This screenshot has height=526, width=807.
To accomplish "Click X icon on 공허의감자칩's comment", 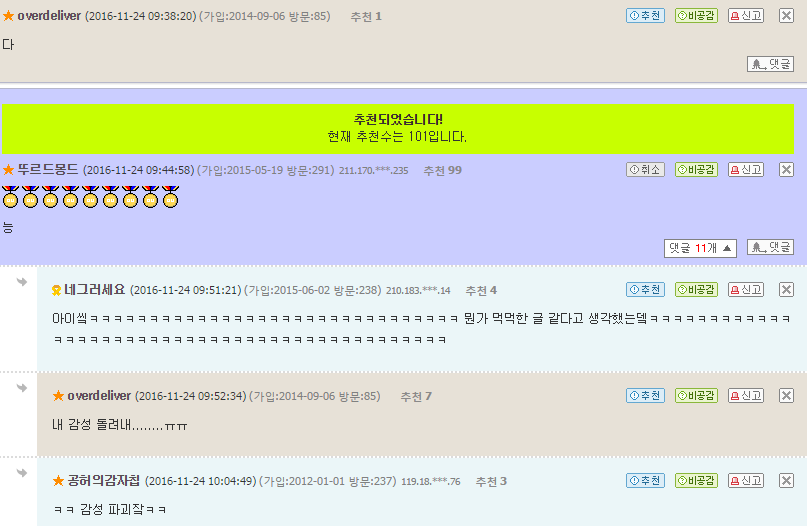I will [786, 480].
